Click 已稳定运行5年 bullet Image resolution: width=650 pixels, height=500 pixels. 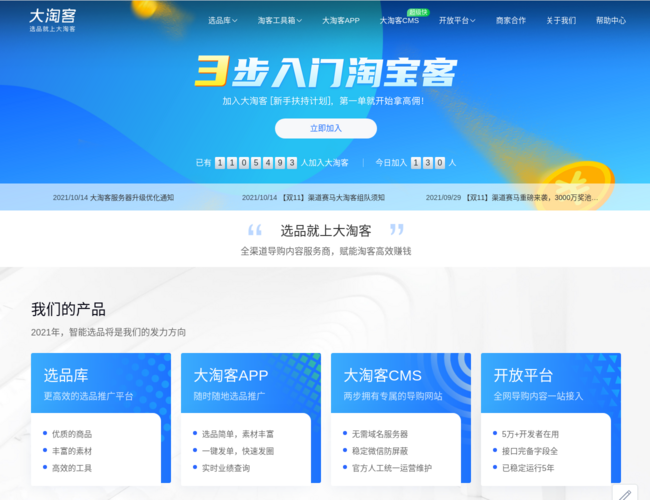coord(528,468)
